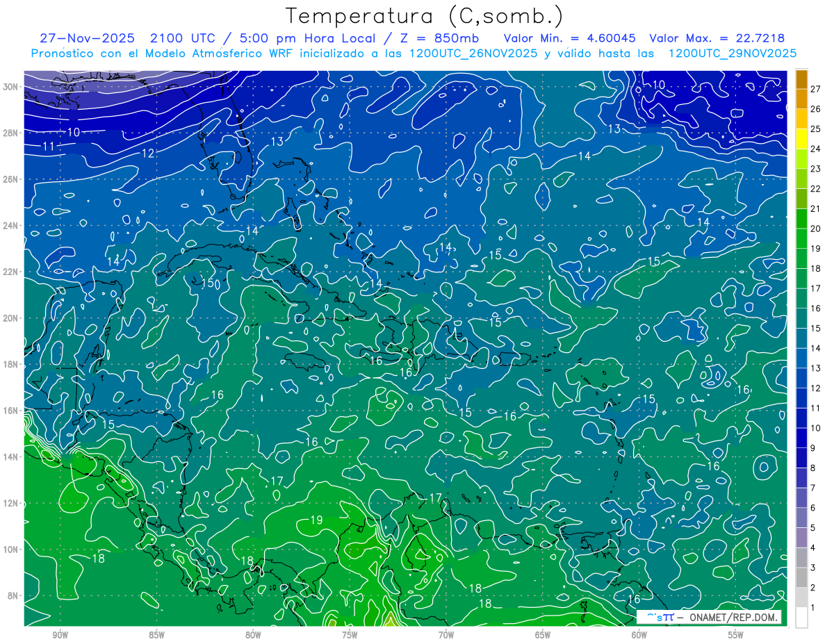Click the '70W' longitude axis label
The width and height of the screenshot is (834, 644).
[x=446, y=635]
